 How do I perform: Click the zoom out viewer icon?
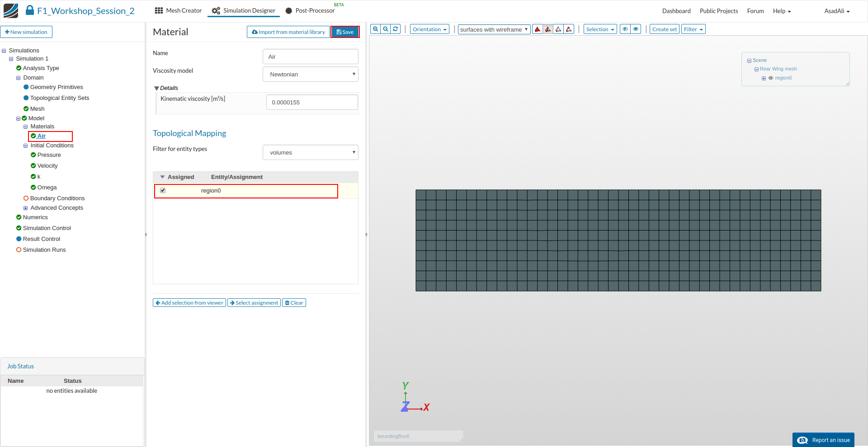click(x=386, y=29)
